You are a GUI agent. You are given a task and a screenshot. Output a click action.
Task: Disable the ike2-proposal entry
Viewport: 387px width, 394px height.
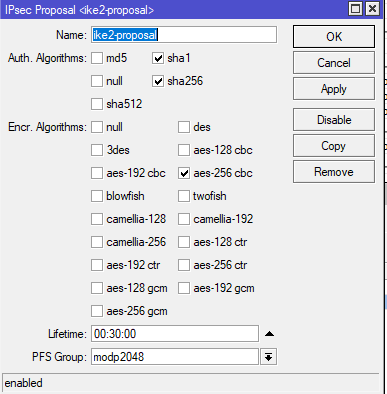334,120
